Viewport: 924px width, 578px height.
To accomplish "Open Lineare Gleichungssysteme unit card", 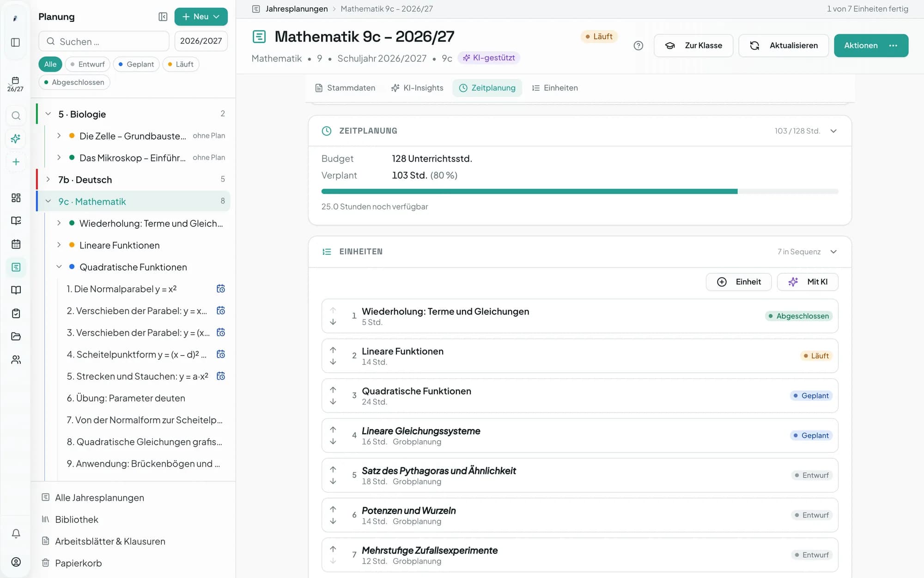I will (580, 436).
